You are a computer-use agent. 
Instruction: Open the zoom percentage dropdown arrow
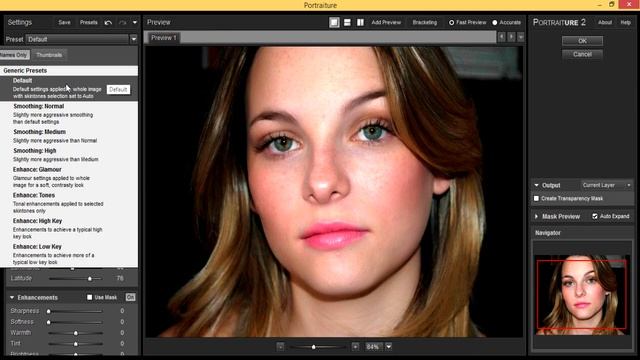tap(389, 347)
